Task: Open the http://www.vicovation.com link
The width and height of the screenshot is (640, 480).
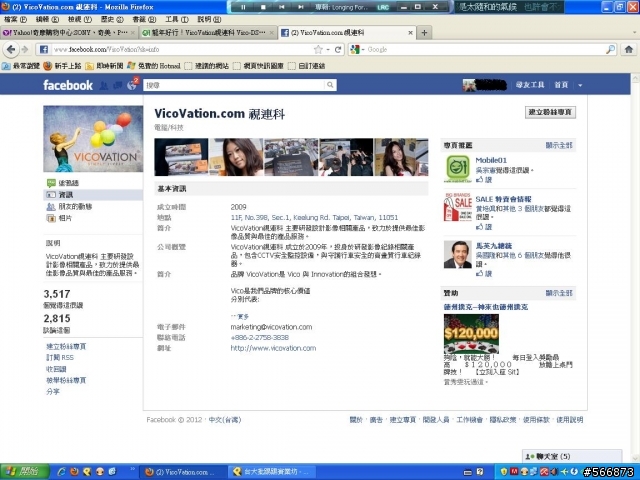Action: tap(273, 348)
